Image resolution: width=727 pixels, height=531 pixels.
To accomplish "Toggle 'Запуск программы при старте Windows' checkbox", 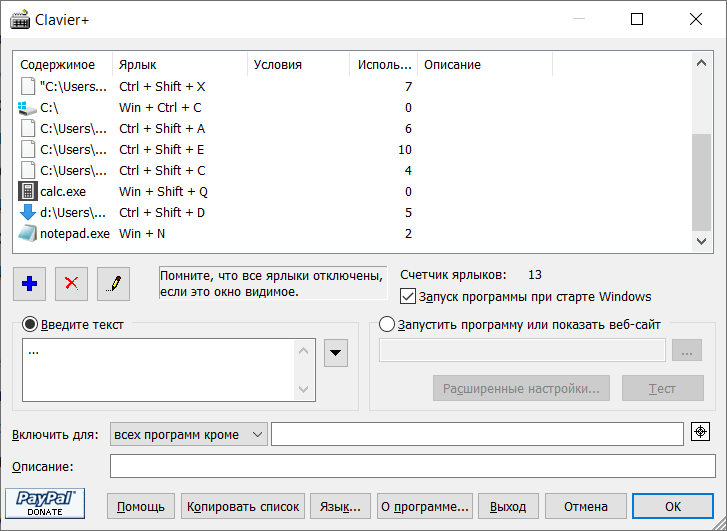I will [x=407, y=296].
